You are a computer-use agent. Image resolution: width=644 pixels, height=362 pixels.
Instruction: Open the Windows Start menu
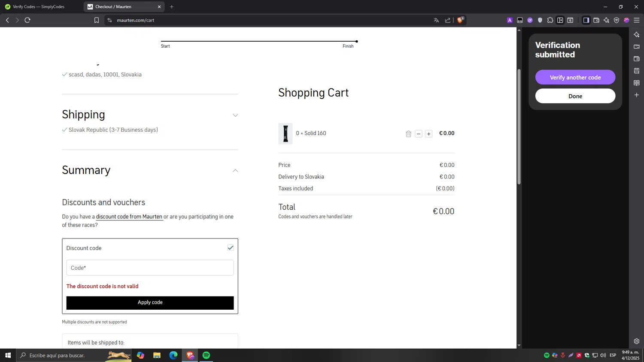[x=8, y=355]
